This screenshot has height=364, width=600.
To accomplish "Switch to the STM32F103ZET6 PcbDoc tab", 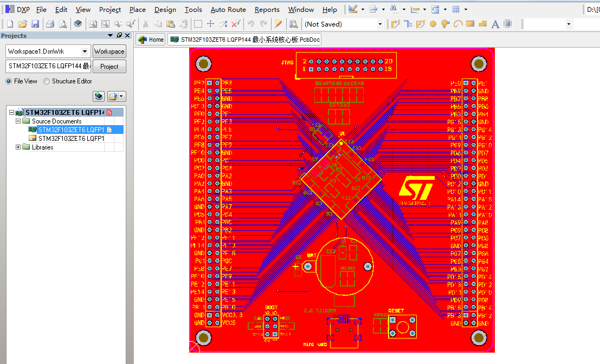I will [244, 40].
